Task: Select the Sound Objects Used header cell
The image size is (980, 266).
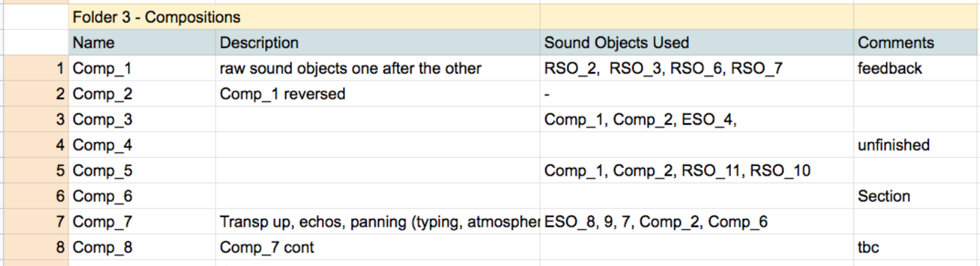Action: (696, 43)
